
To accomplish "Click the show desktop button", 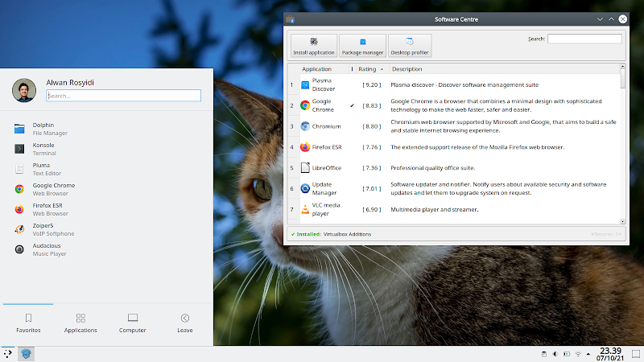I will 636,354.
